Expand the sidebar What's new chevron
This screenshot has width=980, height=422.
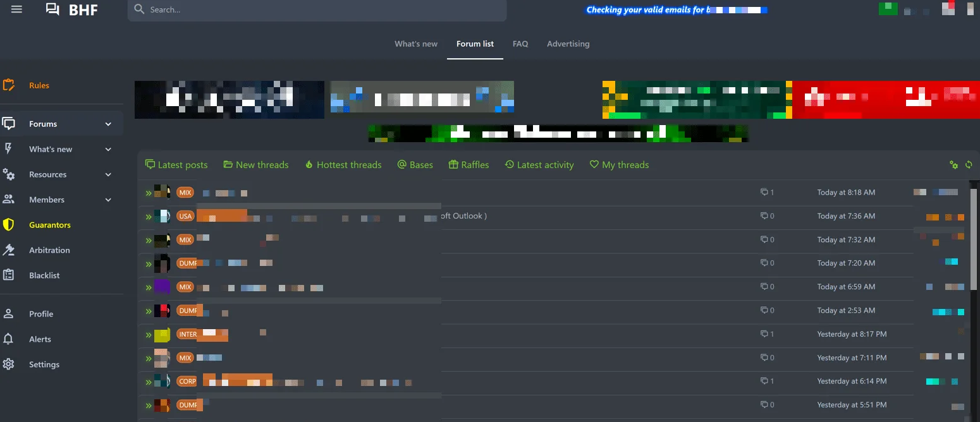coord(108,149)
